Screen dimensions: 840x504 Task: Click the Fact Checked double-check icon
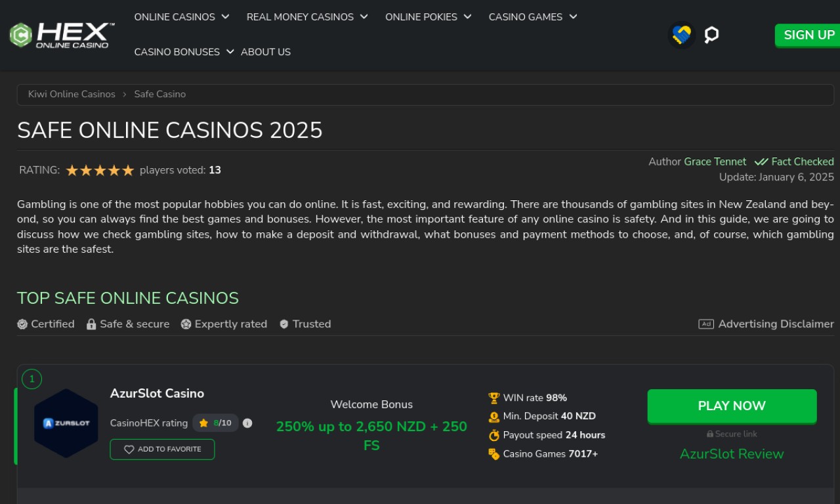point(761,162)
